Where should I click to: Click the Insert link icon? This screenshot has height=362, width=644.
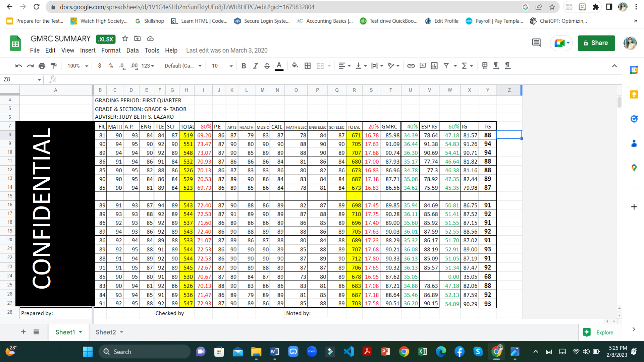tap(411, 66)
